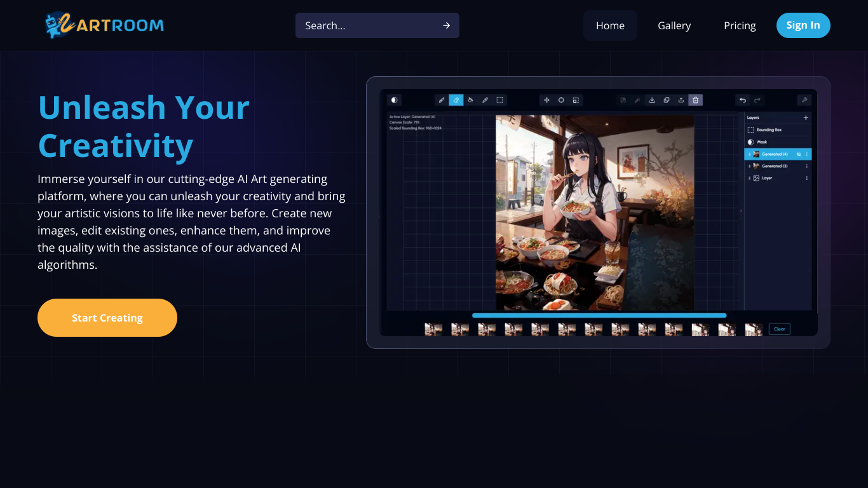Open the Gallery page
Viewport: 868px width, 488px height.
[x=674, y=25]
